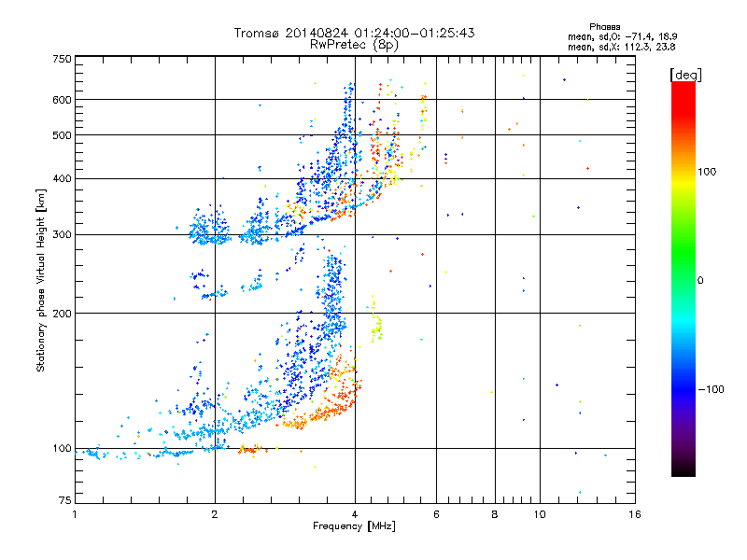Click the phase colorbar gradient

pos(684,279)
